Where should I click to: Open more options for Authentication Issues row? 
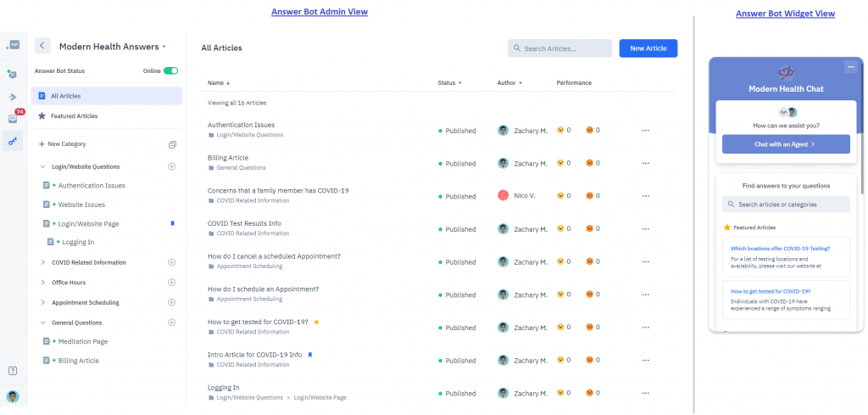point(645,131)
